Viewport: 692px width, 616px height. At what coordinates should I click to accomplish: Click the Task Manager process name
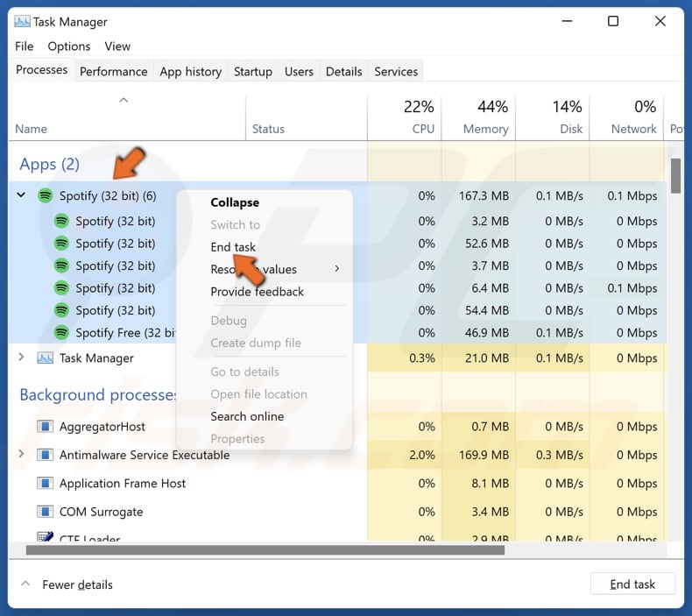[96, 358]
